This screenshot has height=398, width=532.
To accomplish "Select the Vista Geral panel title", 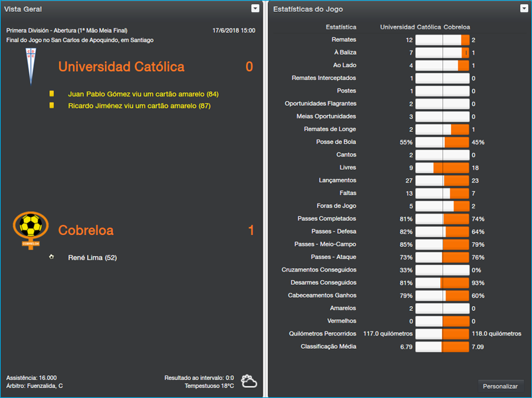I will pos(24,8).
